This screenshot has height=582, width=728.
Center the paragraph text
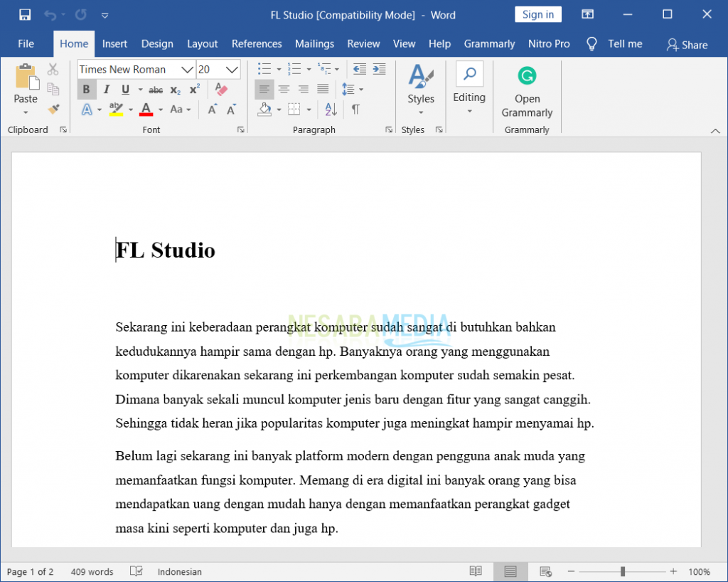[x=284, y=89]
